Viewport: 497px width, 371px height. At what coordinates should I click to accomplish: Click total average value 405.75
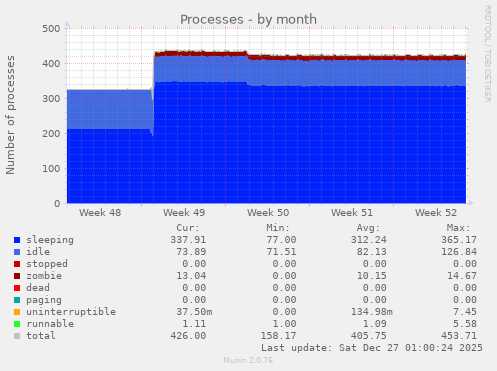pos(369,336)
